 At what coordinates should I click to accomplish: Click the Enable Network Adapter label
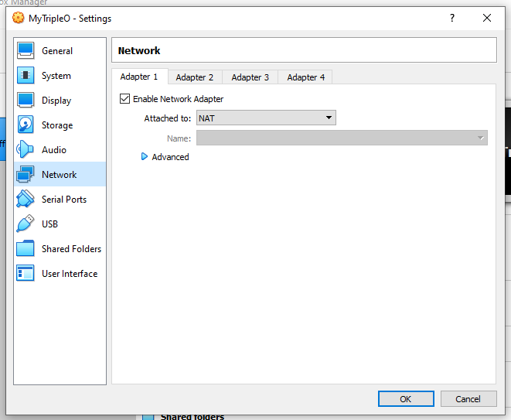(x=179, y=99)
